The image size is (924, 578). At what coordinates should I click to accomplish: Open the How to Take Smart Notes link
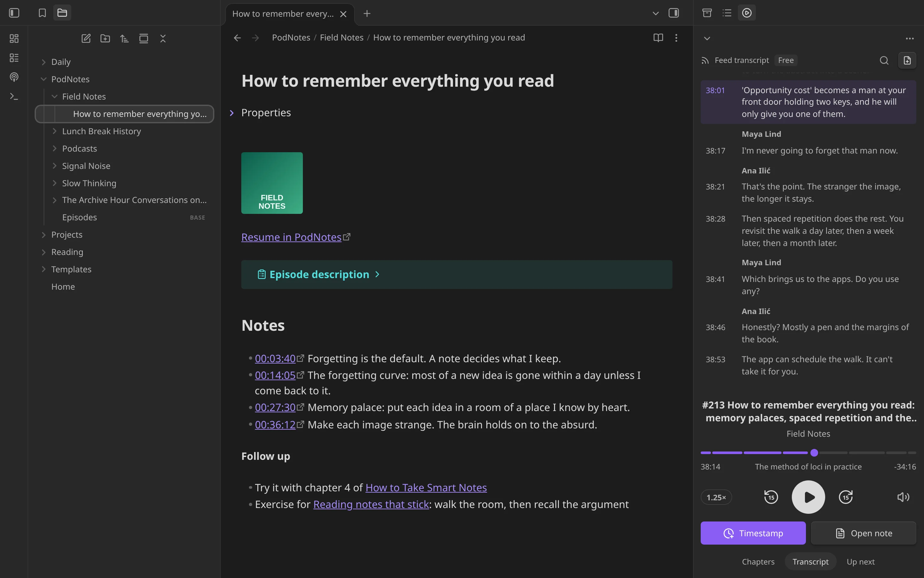click(426, 488)
